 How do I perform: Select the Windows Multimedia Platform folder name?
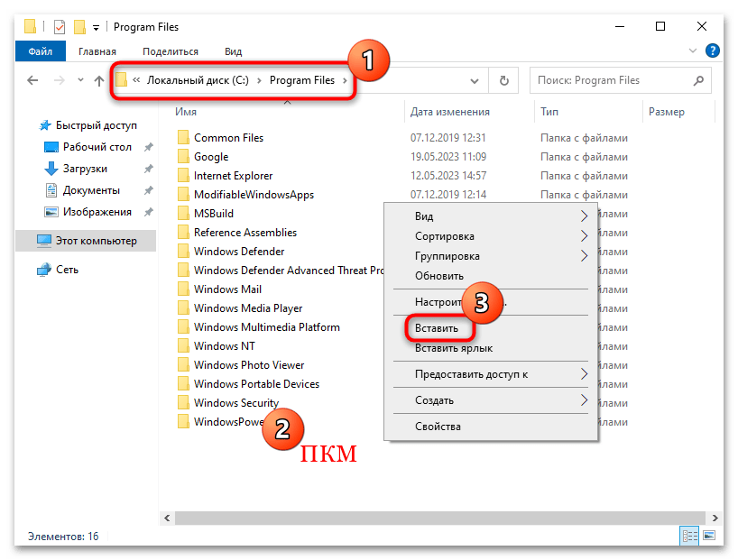tap(266, 326)
